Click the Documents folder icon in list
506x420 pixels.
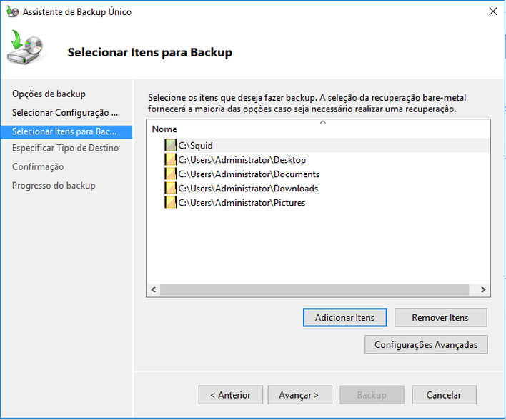170,174
